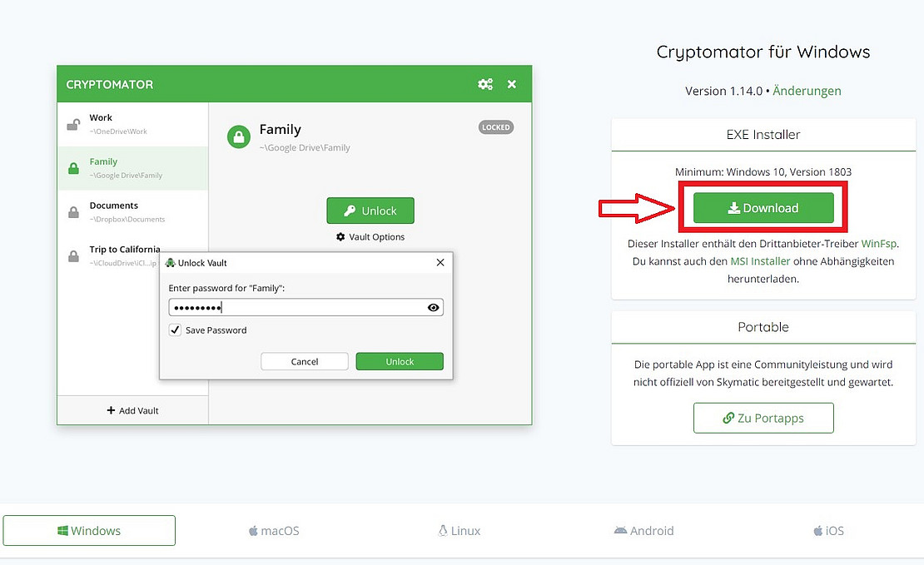Open Vault Options for the Family vault
The width and height of the screenshot is (924, 565).
(370, 237)
